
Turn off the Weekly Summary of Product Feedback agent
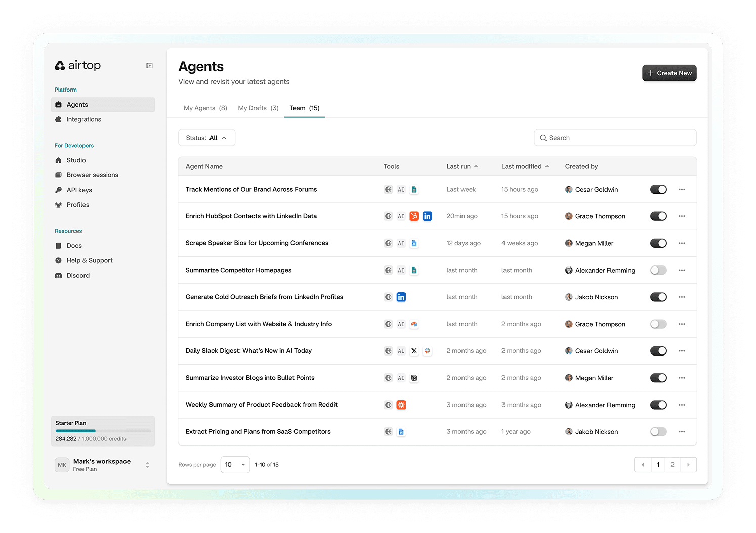click(x=658, y=405)
